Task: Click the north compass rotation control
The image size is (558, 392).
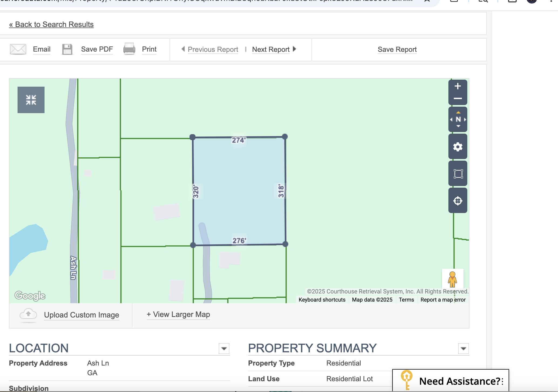Action: (458, 119)
